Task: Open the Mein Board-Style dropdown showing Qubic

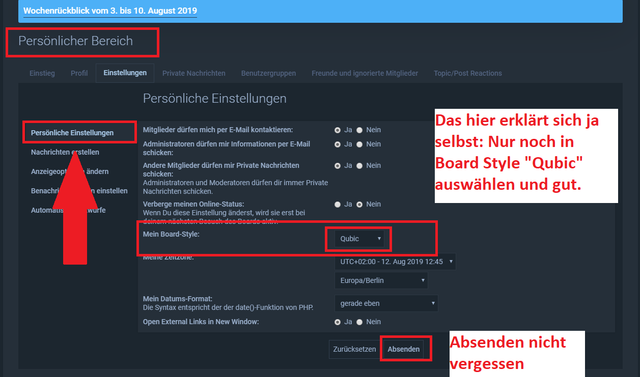Action: tap(359, 239)
